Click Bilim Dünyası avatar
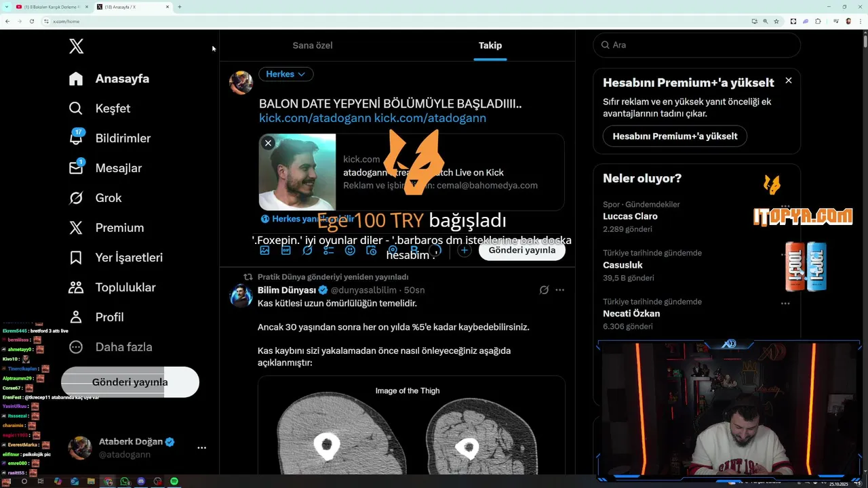868x488 pixels. tap(241, 296)
